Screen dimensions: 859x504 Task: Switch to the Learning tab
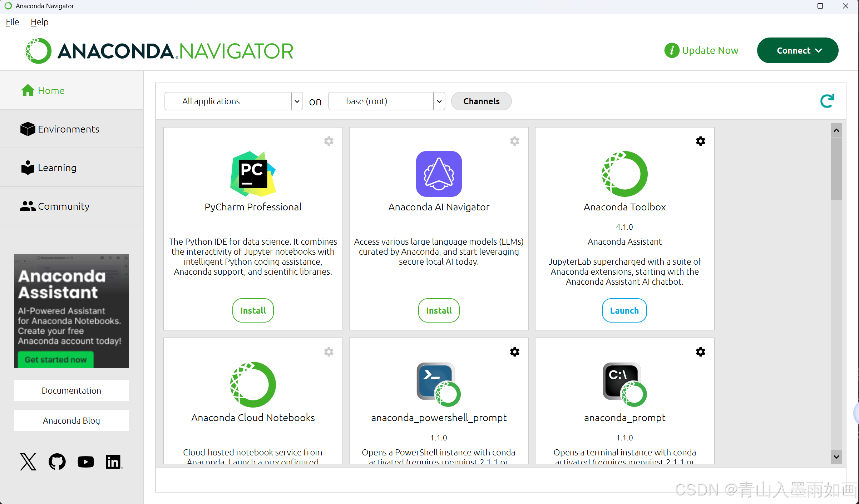click(x=57, y=168)
